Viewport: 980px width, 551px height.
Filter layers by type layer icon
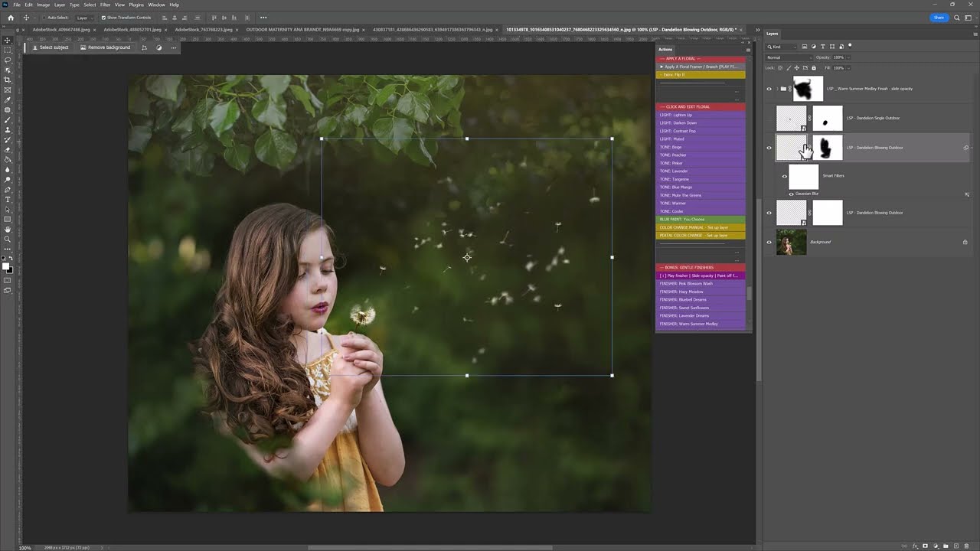823,47
